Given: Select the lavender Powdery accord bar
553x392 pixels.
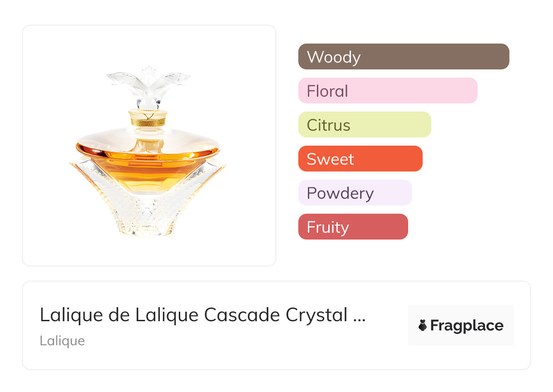Looking at the screenshot, I should pos(355,193).
